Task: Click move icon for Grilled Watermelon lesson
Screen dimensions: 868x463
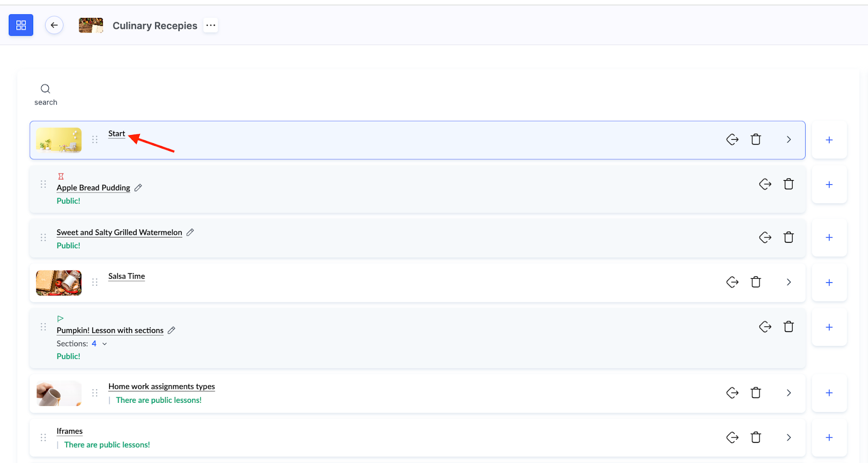Action: point(765,237)
